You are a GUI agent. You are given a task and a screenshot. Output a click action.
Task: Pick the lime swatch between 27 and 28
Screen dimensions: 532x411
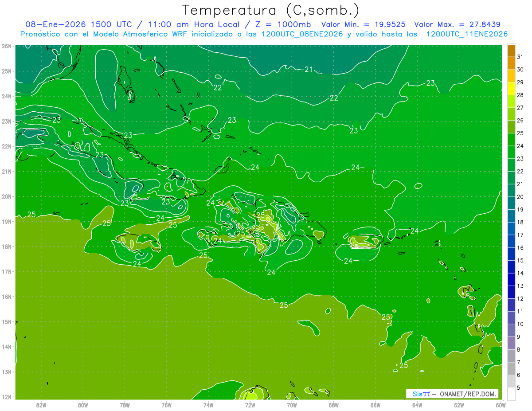click(511, 102)
